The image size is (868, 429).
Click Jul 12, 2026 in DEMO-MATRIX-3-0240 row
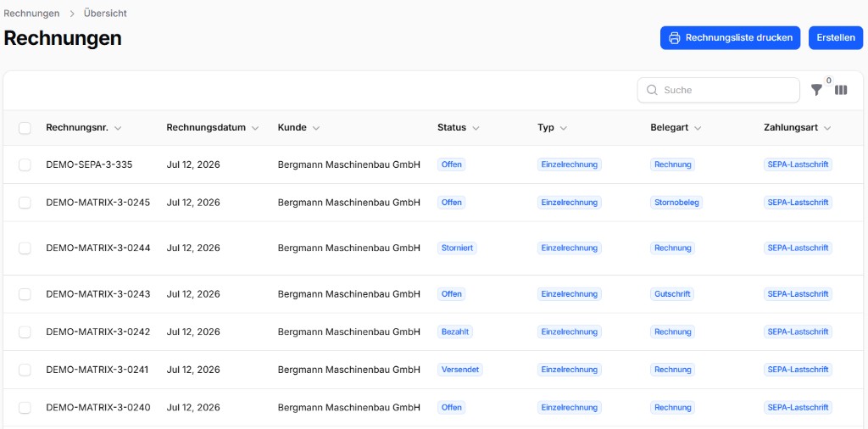click(x=193, y=408)
